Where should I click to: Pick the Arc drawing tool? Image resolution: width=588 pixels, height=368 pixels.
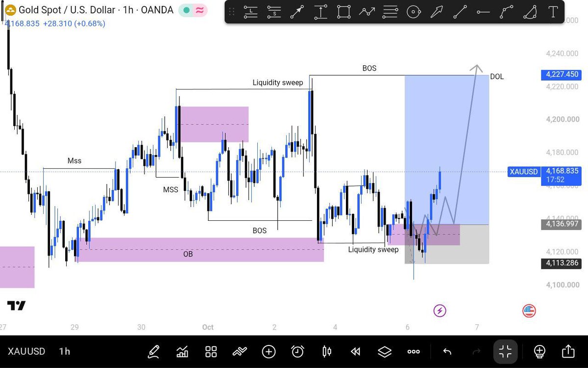[x=530, y=12]
